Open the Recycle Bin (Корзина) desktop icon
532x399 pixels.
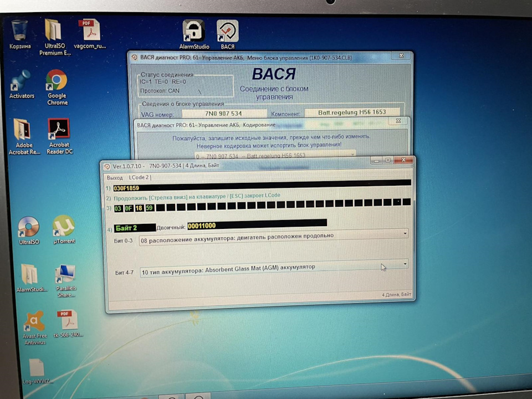pos(19,34)
